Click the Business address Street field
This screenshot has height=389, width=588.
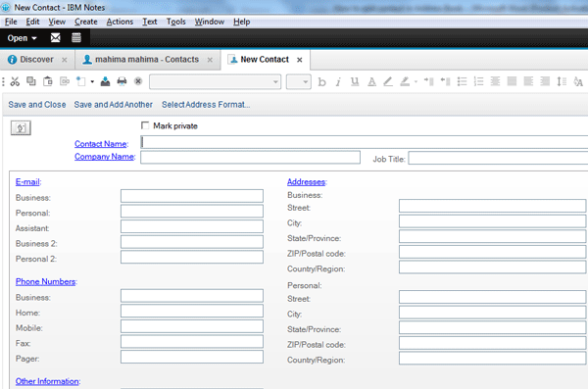click(x=492, y=206)
